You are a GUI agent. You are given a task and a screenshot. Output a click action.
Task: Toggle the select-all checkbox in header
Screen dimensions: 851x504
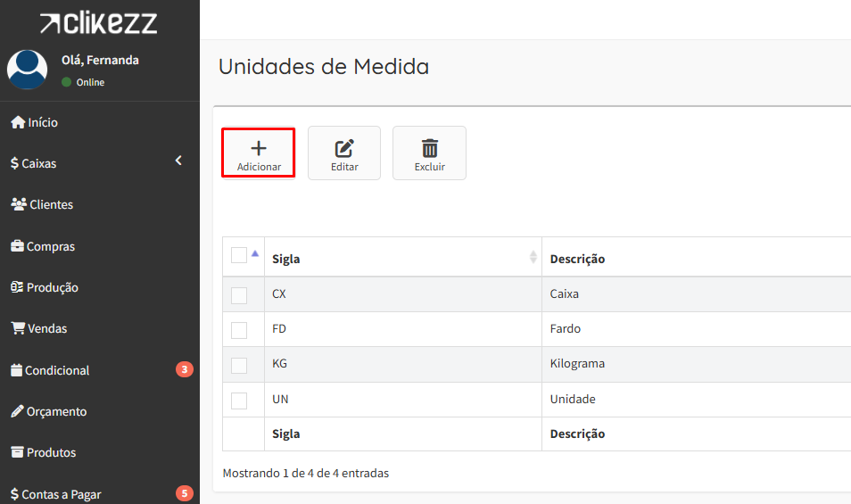239,255
